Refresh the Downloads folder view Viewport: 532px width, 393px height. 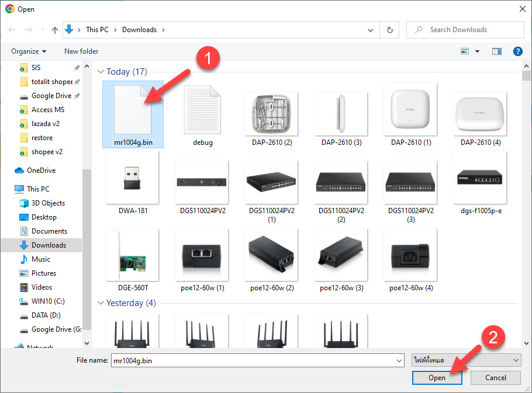[390, 30]
